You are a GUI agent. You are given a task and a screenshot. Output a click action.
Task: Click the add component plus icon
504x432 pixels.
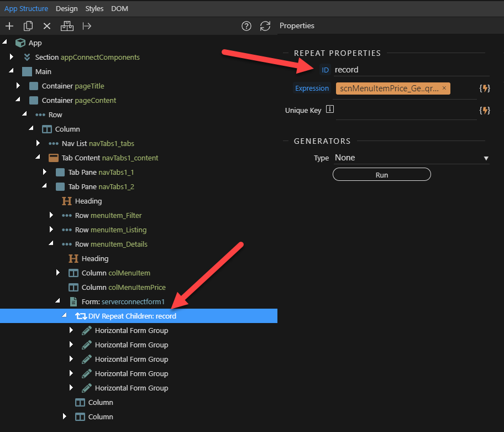pos(9,26)
